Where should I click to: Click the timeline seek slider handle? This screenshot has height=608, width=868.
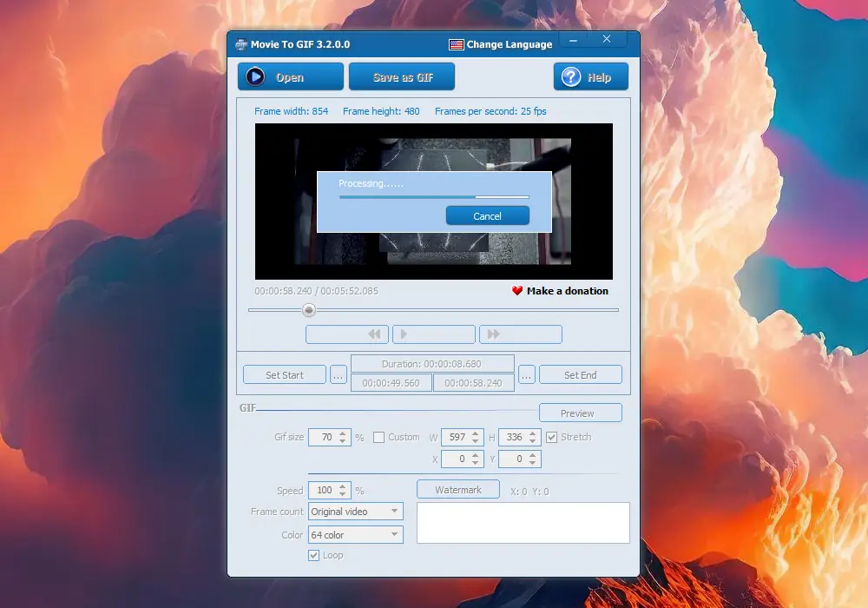(309, 309)
